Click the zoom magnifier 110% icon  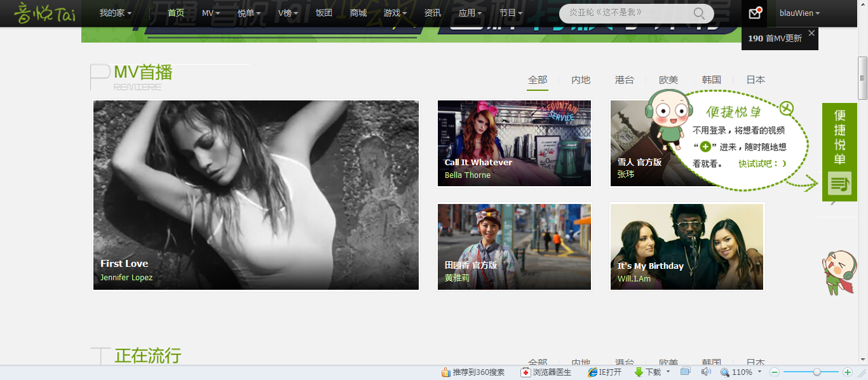[725, 372]
